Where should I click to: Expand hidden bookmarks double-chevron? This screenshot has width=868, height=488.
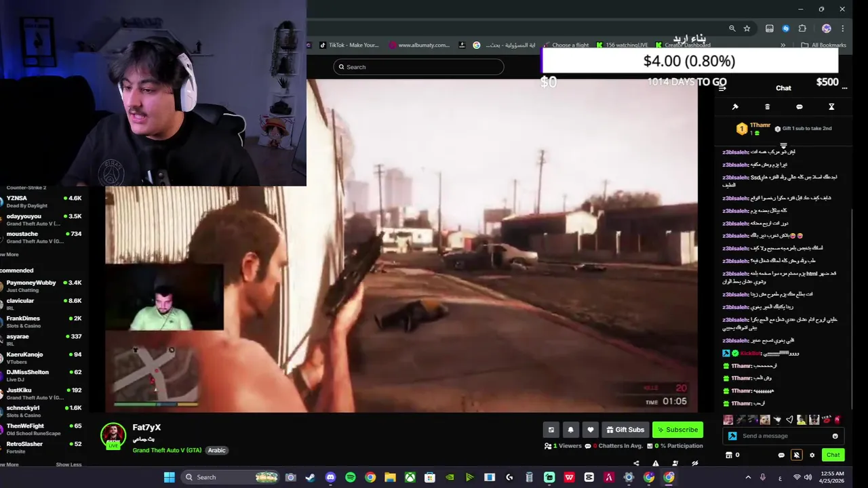click(x=783, y=45)
